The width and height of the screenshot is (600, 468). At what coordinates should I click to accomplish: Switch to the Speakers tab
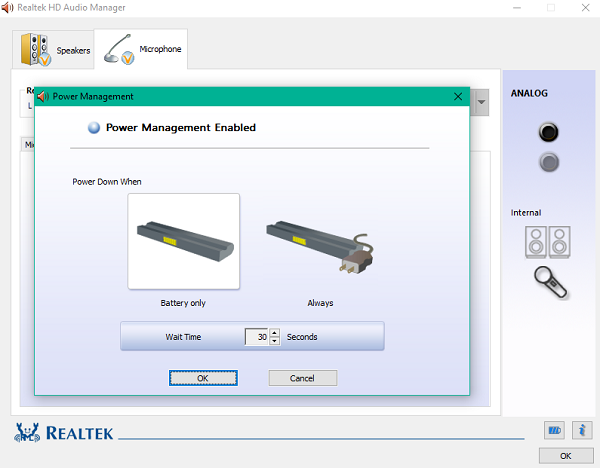(54, 49)
